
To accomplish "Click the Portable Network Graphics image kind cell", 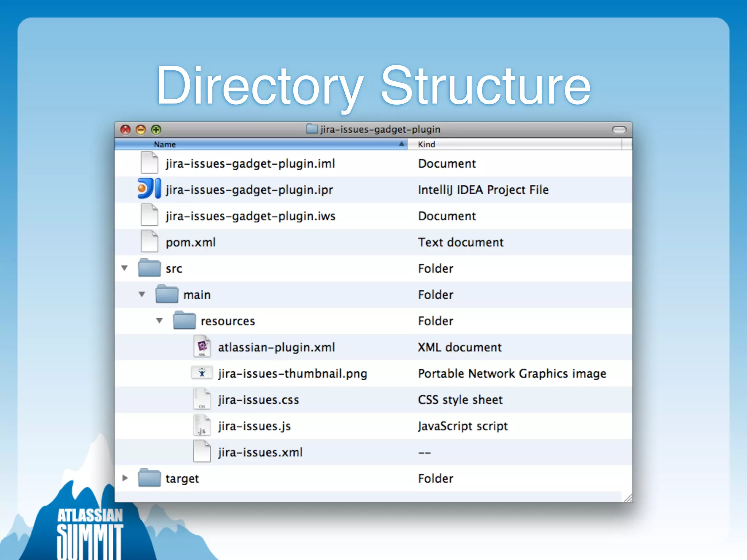I will 512,374.
